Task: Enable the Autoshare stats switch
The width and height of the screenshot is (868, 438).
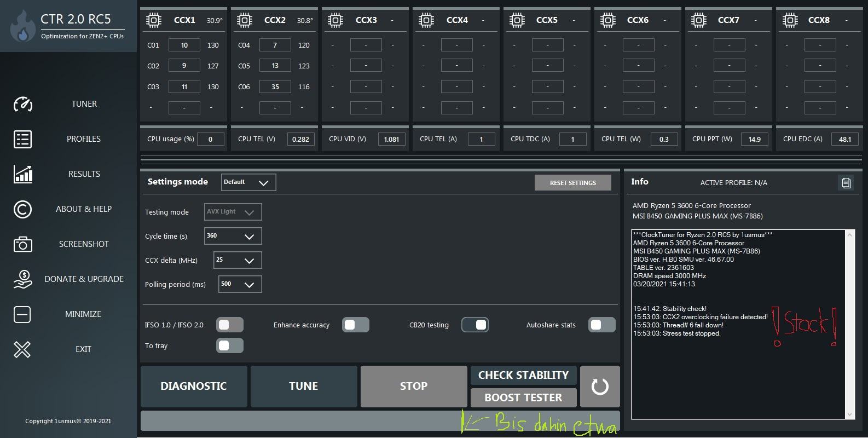Action: [602, 325]
